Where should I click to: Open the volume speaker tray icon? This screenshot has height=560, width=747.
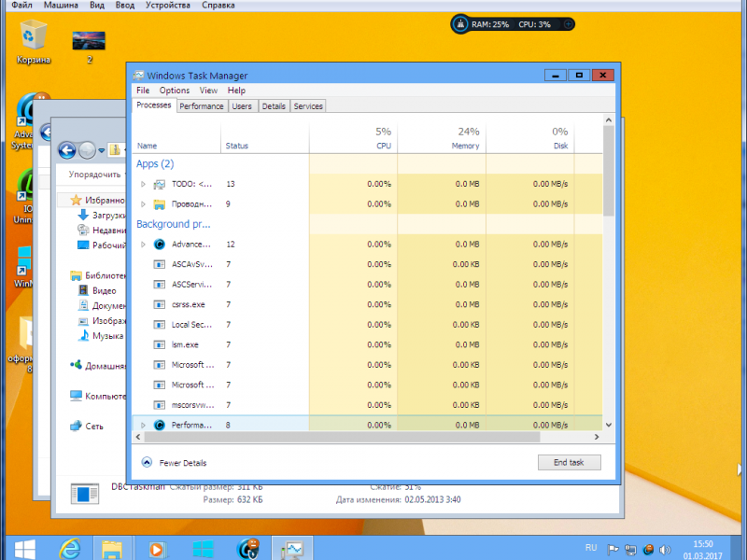[x=665, y=550]
